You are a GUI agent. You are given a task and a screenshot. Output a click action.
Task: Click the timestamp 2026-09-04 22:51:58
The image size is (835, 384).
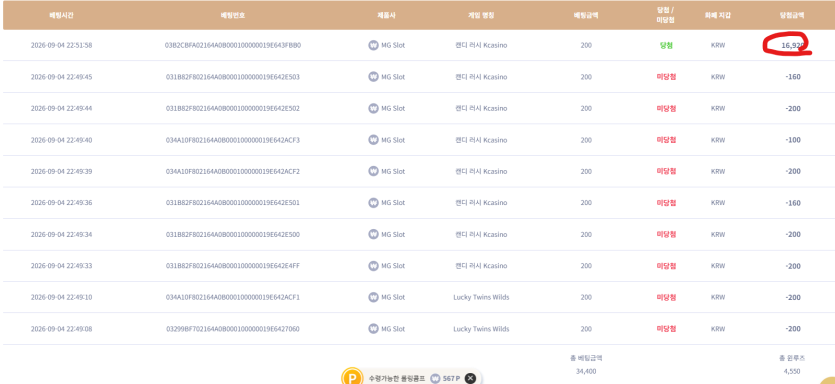click(x=61, y=45)
